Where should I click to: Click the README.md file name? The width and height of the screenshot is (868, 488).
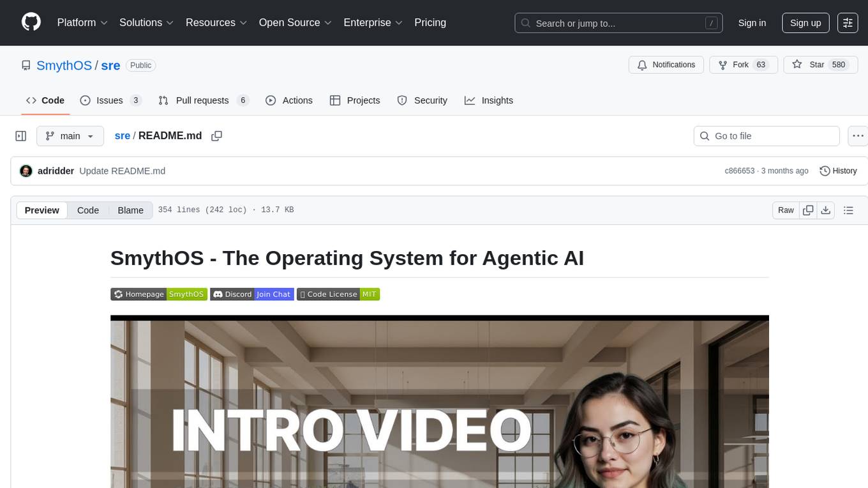[170, 135]
